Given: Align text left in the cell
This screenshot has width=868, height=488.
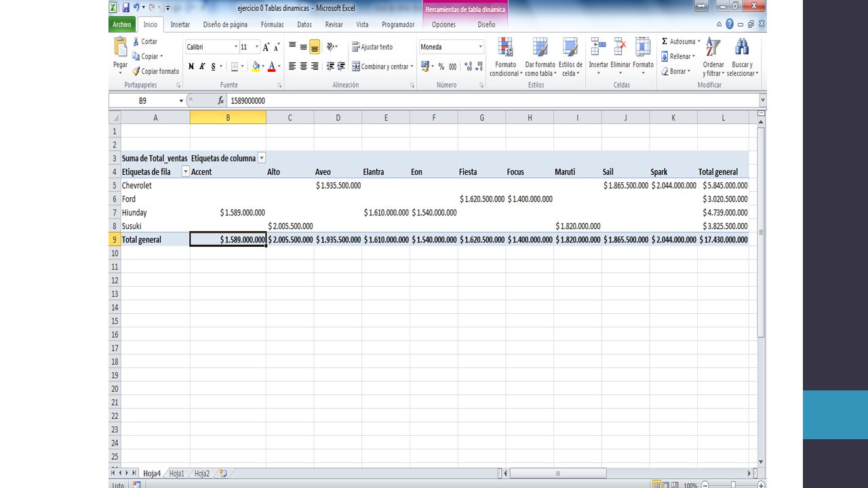Looking at the screenshot, I should [x=292, y=66].
